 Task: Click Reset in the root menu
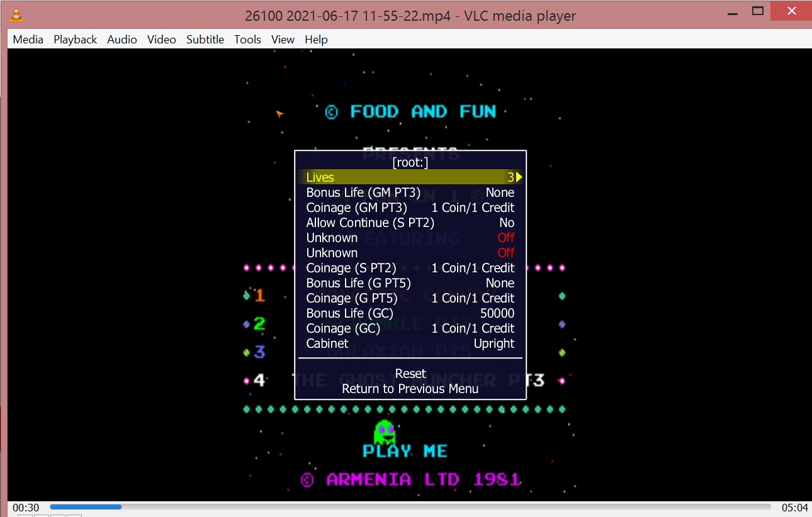coord(410,374)
